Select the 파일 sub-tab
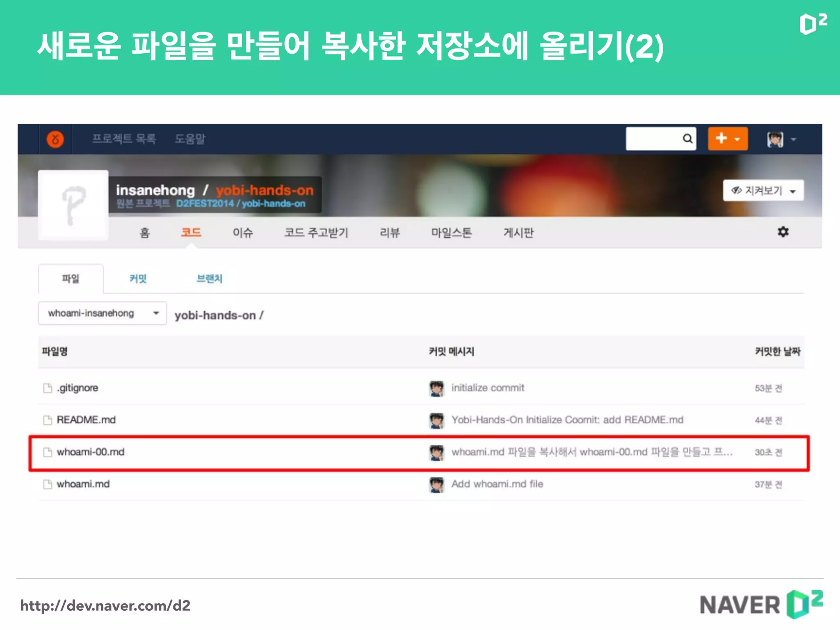This screenshot has height=630, width=840. (71, 279)
